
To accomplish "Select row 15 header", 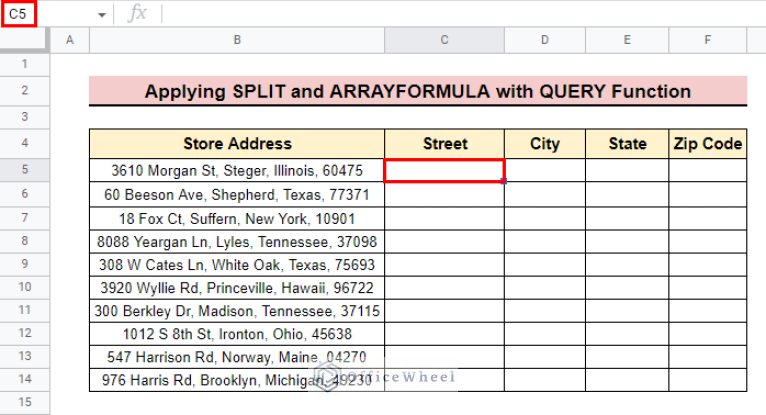I will (x=24, y=402).
